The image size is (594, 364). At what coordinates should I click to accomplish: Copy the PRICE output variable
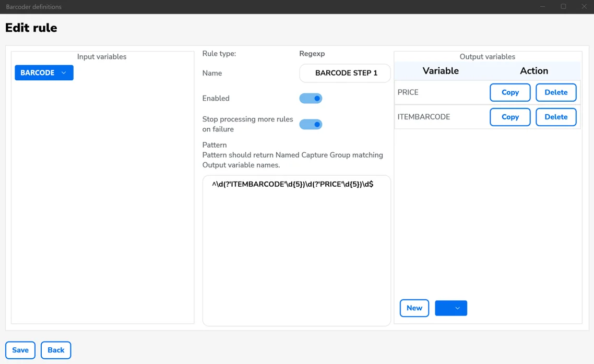tap(510, 92)
